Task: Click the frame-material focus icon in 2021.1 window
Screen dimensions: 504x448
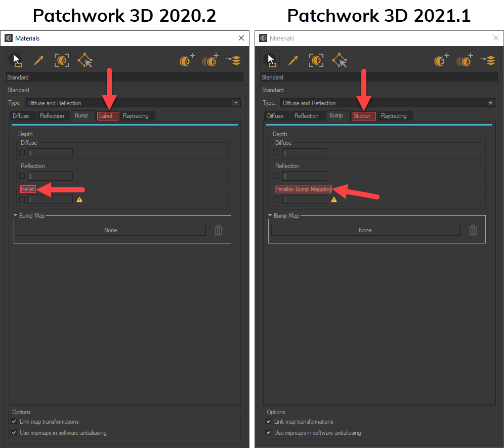Action: click(x=316, y=60)
